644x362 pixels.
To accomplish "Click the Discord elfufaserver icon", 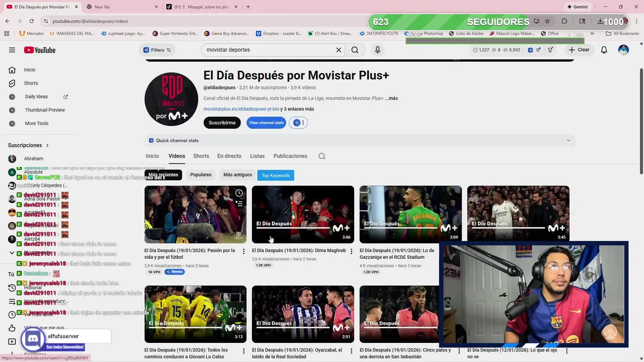I will tap(33, 338).
